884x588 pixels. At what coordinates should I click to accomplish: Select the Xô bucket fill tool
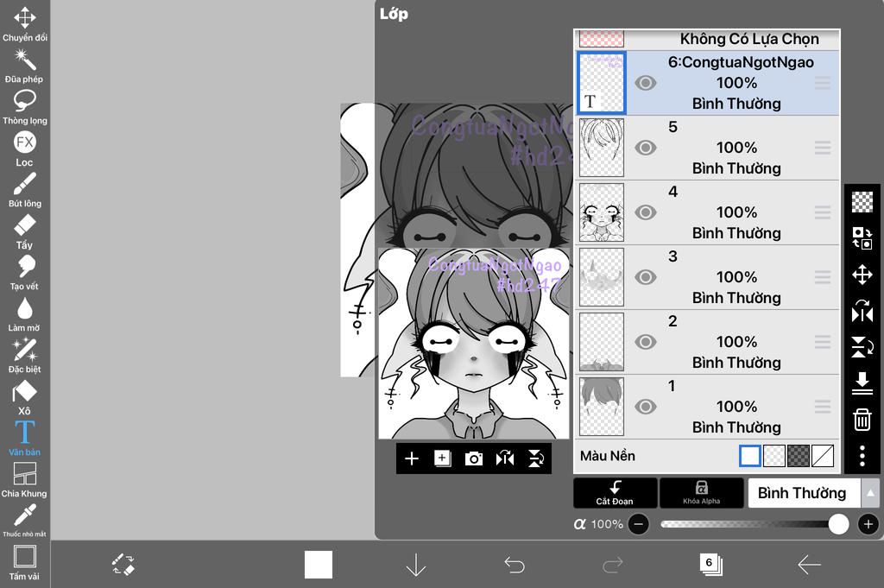(25, 397)
